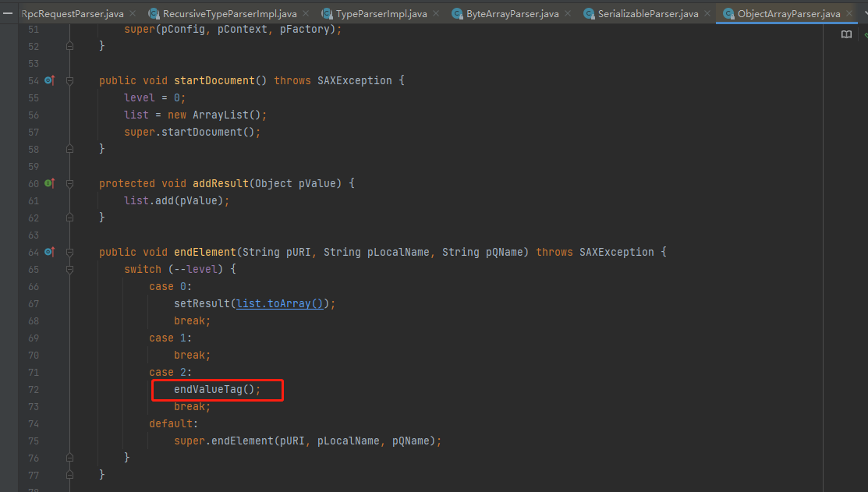Viewport: 868px width, 492px height.
Task: Click the startDocument method name
Action: tap(214, 80)
